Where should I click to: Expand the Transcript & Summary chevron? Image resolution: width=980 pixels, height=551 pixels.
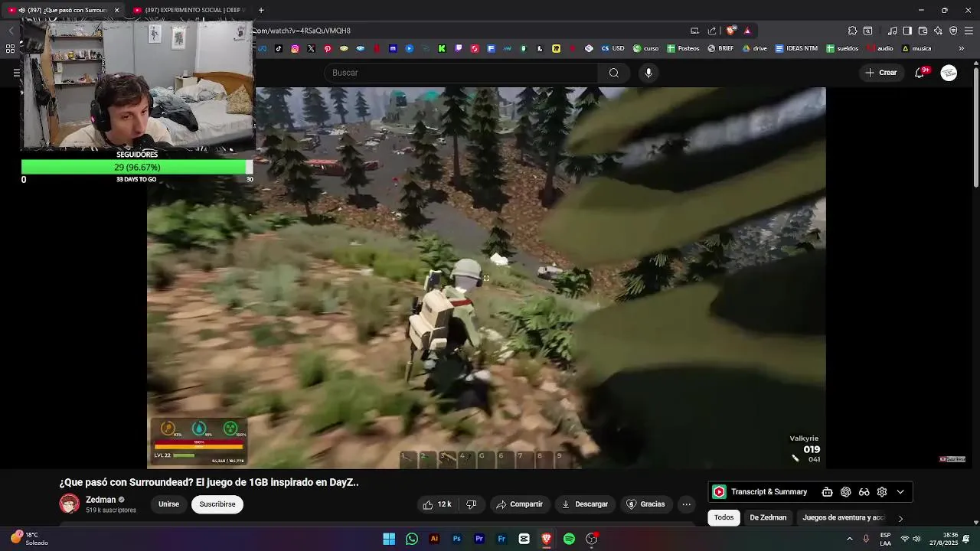click(900, 492)
